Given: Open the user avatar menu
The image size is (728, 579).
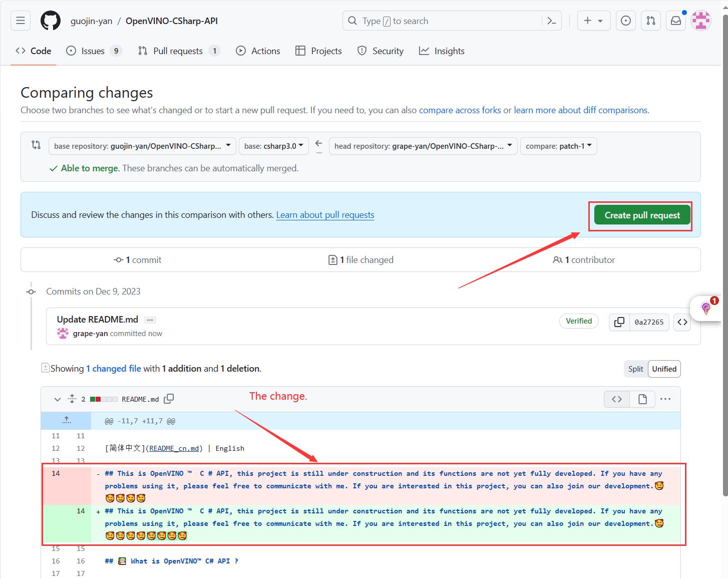Looking at the screenshot, I should coord(701,21).
